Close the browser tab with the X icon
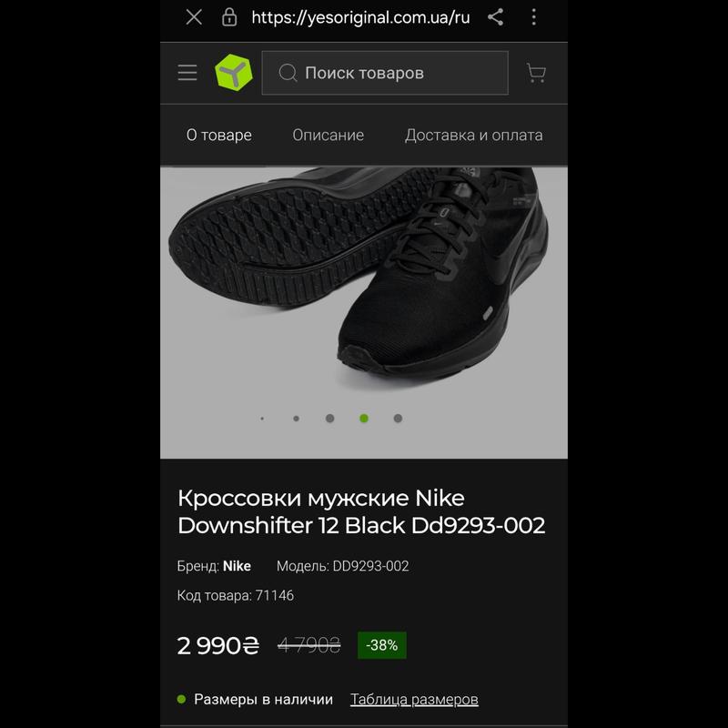Viewport: 728px width, 728px height. click(x=194, y=17)
